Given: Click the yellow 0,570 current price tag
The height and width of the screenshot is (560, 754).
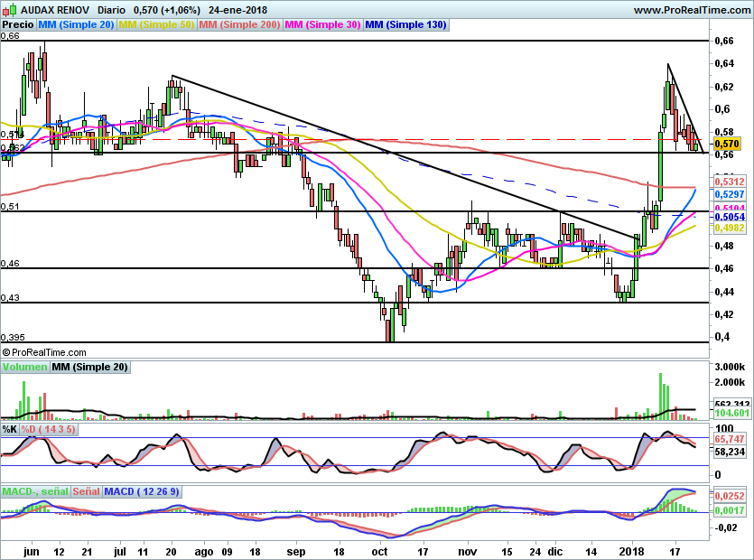Looking at the screenshot, I should 727,144.
